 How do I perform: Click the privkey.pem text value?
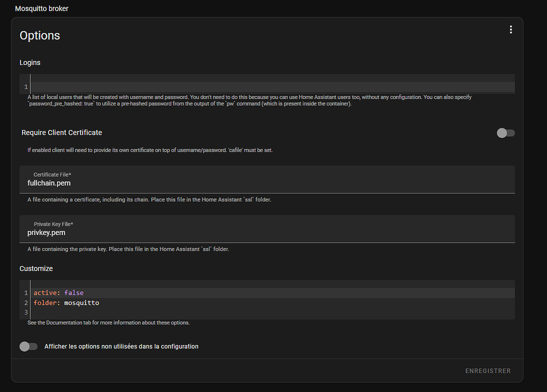click(47, 232)
